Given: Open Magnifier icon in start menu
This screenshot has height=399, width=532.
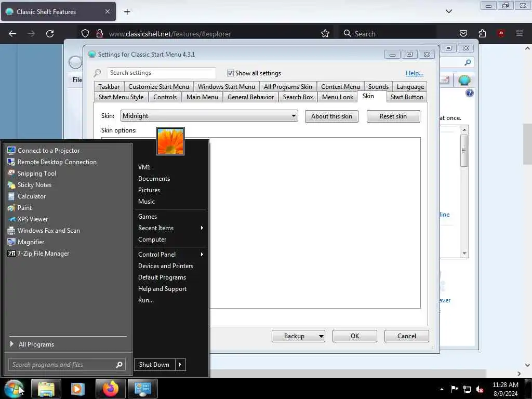Looking at the screenshot, I should pyautogui.click(x=11, y=242).
